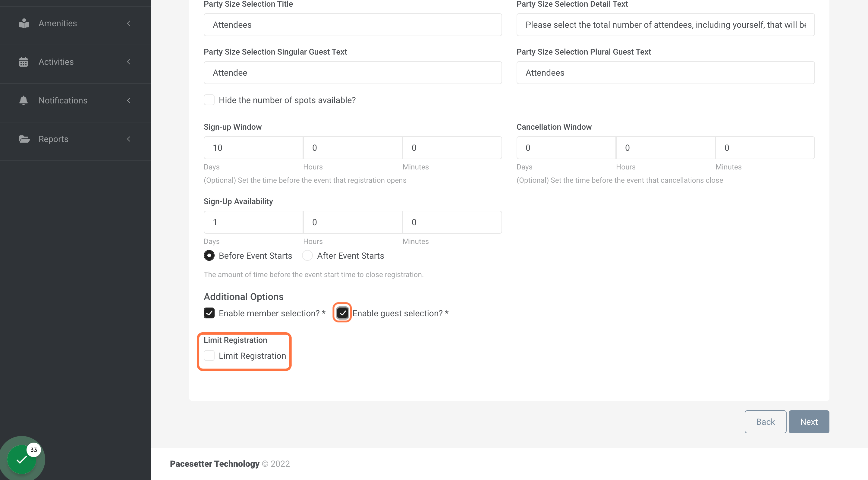Click the Pacesetter Technology footer text
The image size is (868, 480).
click(215, 464)
